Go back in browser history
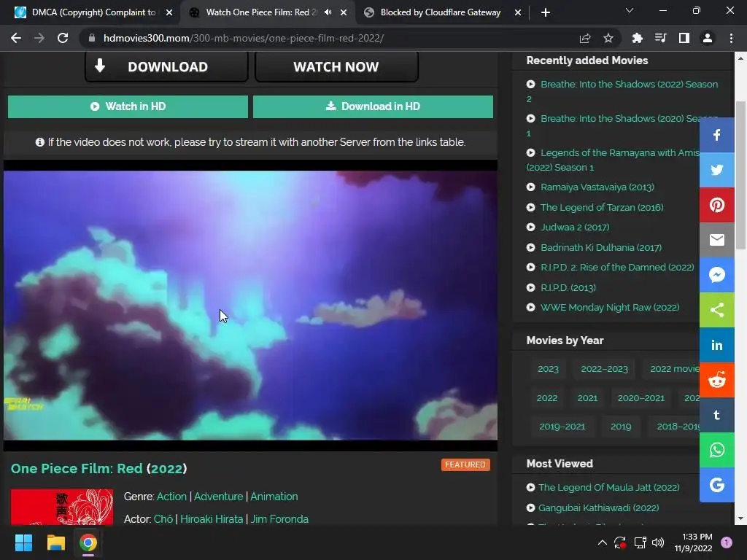This screenshot has width=747, height=560. 16,38
